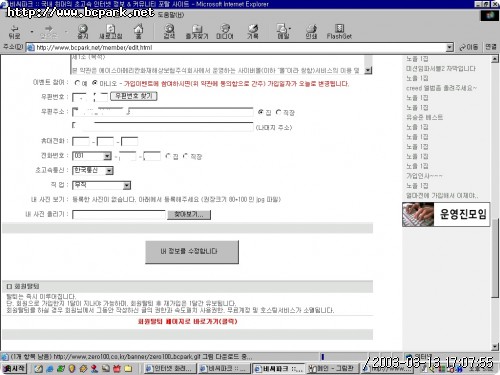The image size is (500, 375).
Task: Submit with 내 정보를 수정합니다 button
Action: click(x=192, y=252)
